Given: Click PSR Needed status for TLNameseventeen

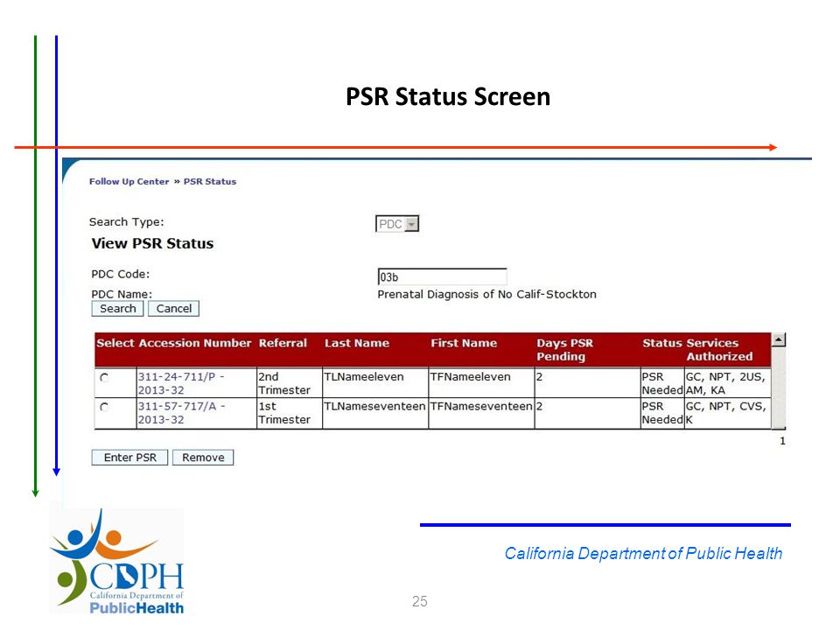Looking at the screenshot, I should pyautogui.click(x=662, y=412).
